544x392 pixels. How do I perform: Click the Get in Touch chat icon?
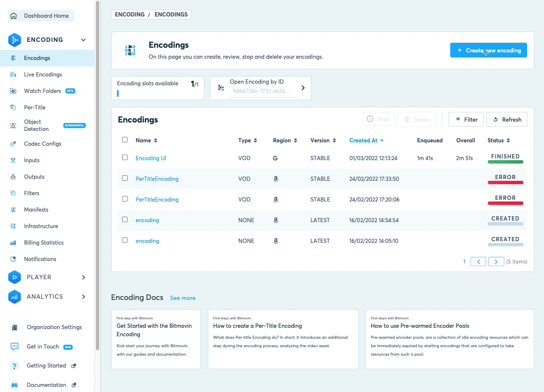pos(15,346)
